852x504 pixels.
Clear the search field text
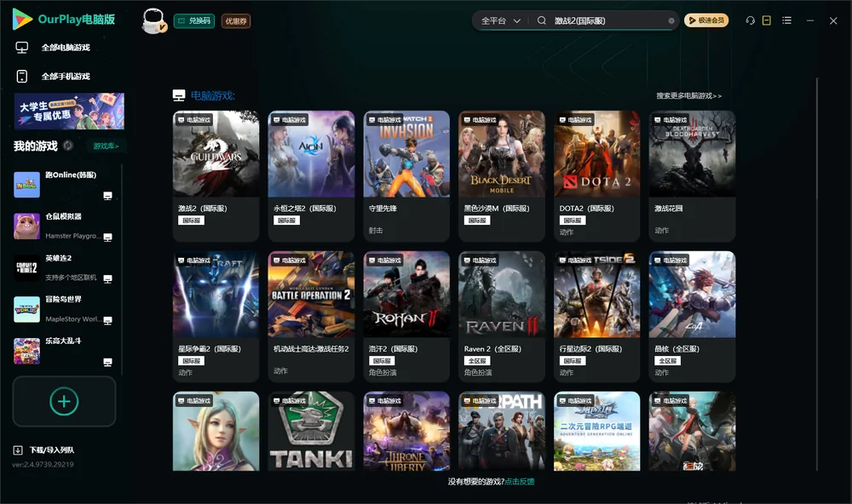coord(671,21)
